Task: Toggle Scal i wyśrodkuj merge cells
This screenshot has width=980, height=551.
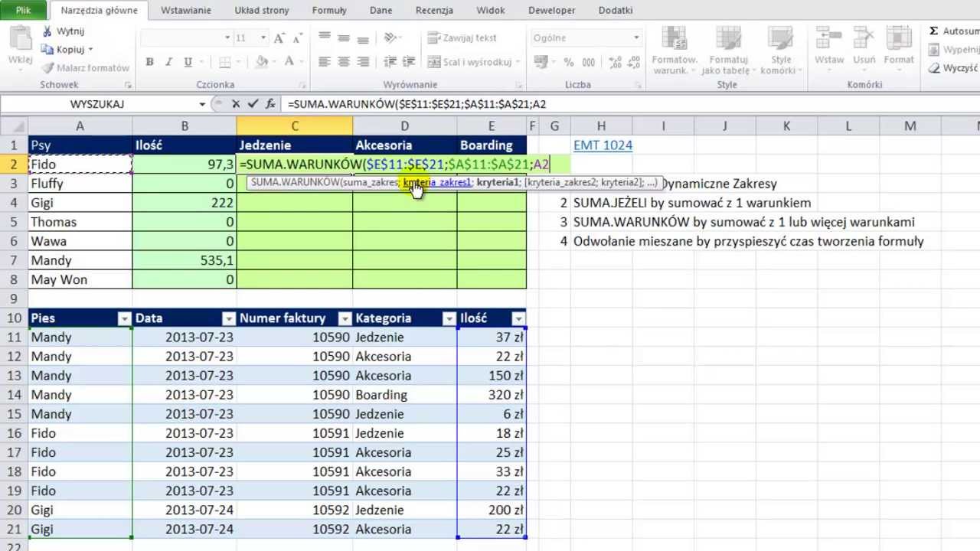Action: click(471, 62)
